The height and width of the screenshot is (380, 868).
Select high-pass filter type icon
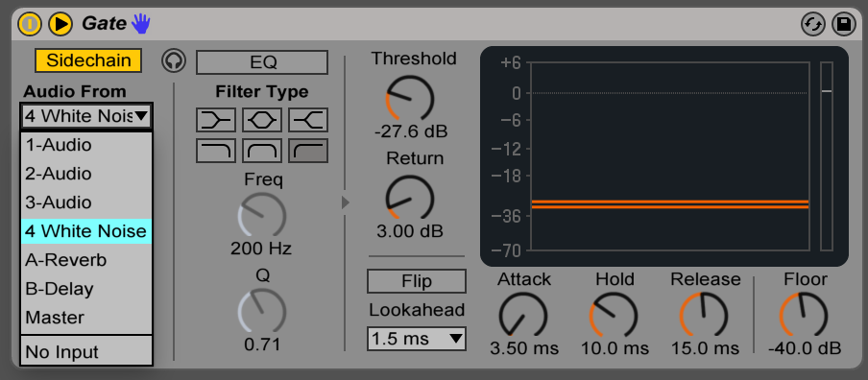(308, 151)
